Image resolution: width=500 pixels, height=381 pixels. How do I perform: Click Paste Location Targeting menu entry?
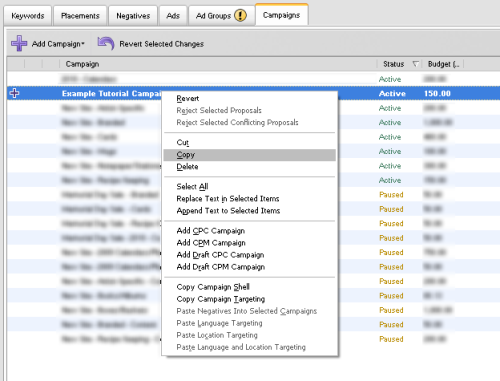250,335
